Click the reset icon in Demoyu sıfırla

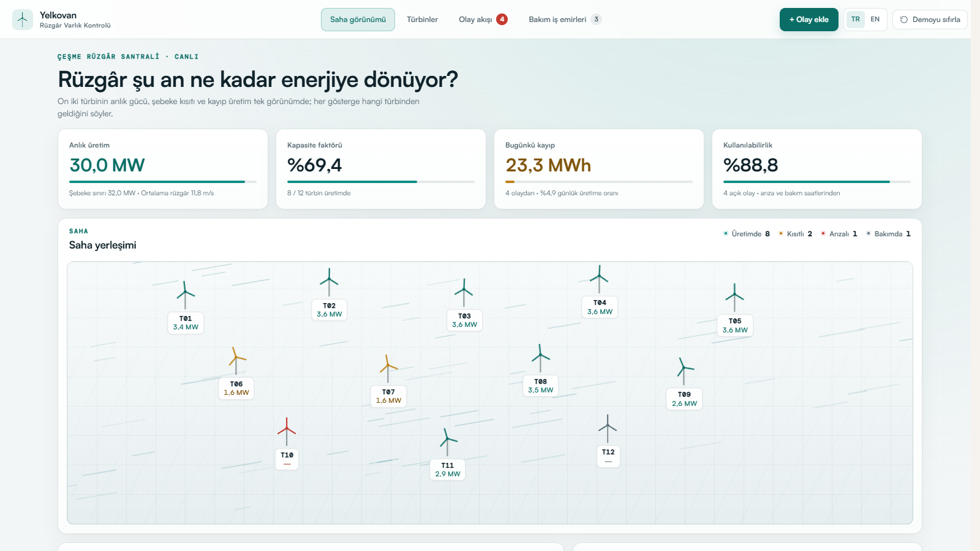904,20
